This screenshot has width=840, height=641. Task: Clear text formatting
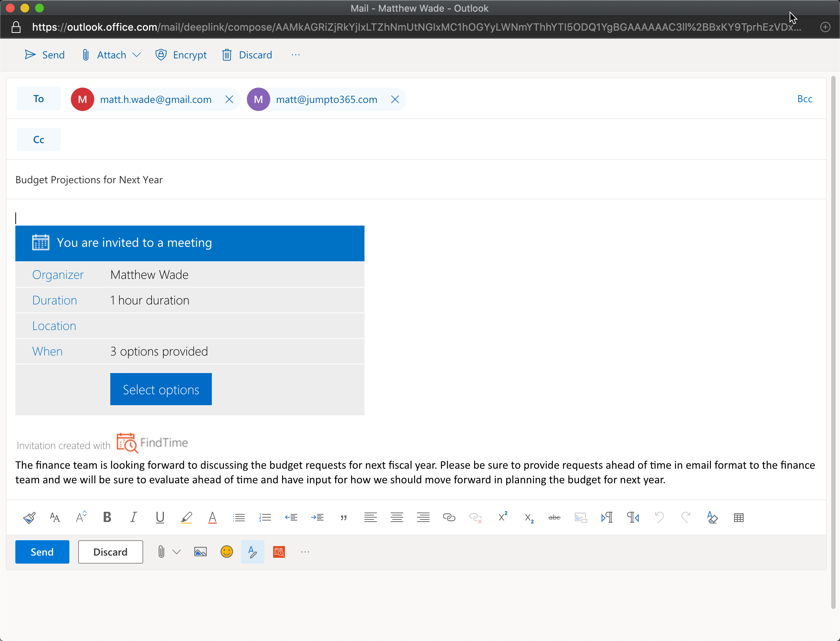click(x=712, y=517)
